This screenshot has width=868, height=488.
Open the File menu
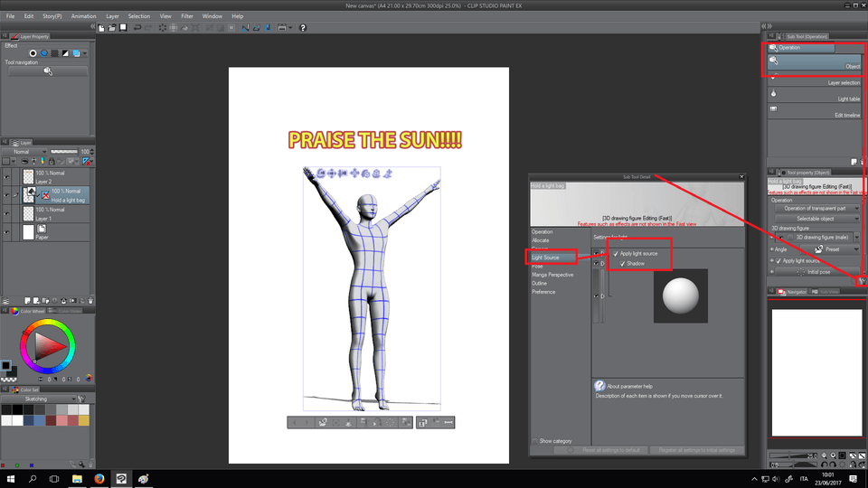(11, 16)
